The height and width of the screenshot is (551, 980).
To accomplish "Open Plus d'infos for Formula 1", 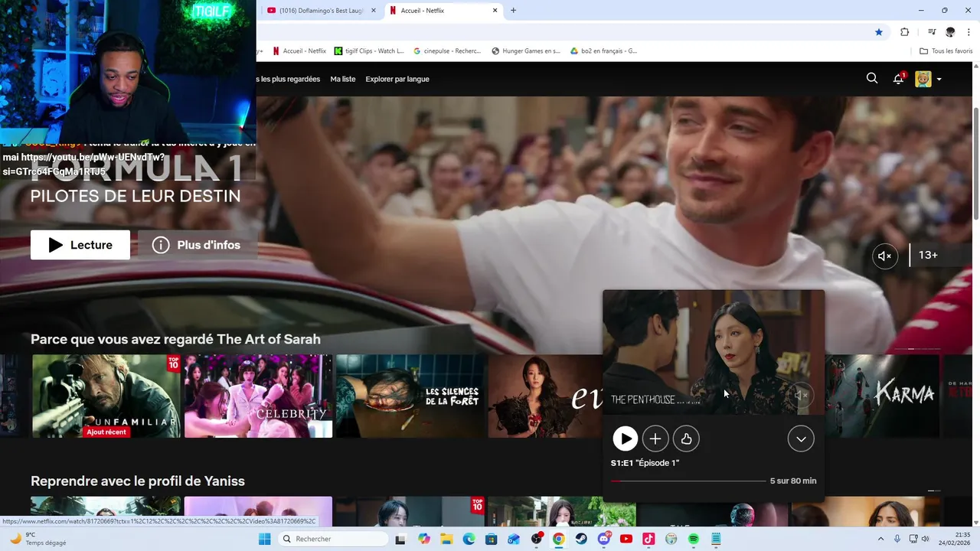I will (197, 245).
